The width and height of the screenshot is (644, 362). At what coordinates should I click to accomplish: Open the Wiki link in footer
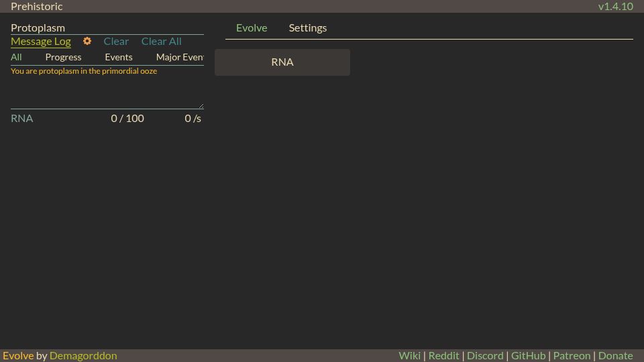[x=409, y=355]
